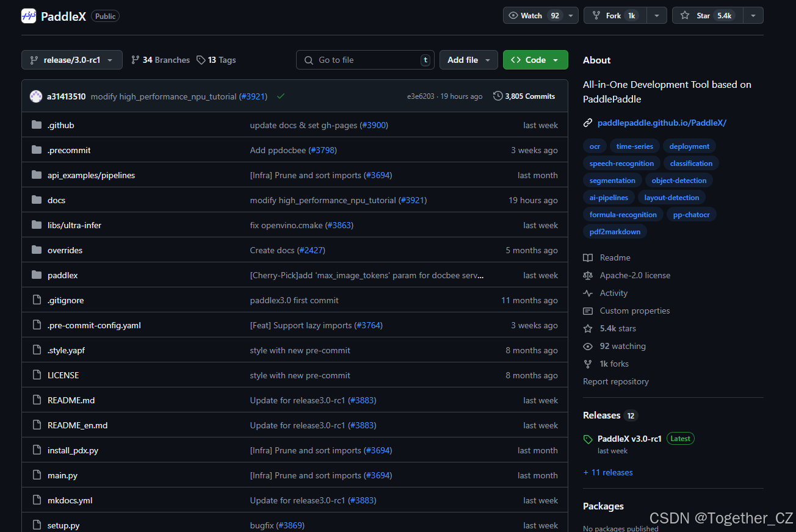Select the object-detection topic tag

[x=679, y=181]
